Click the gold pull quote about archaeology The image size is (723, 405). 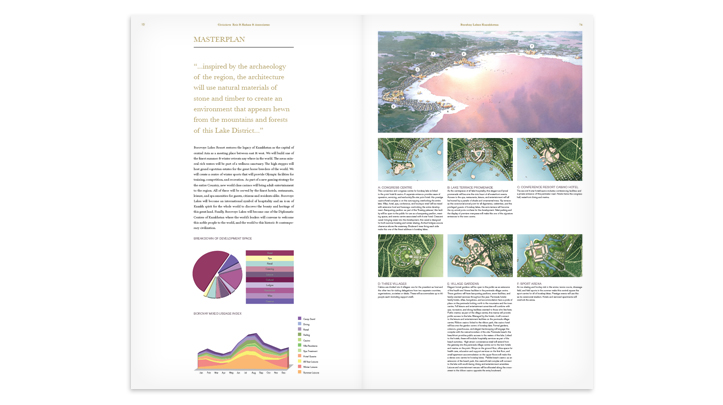point(242,98)
